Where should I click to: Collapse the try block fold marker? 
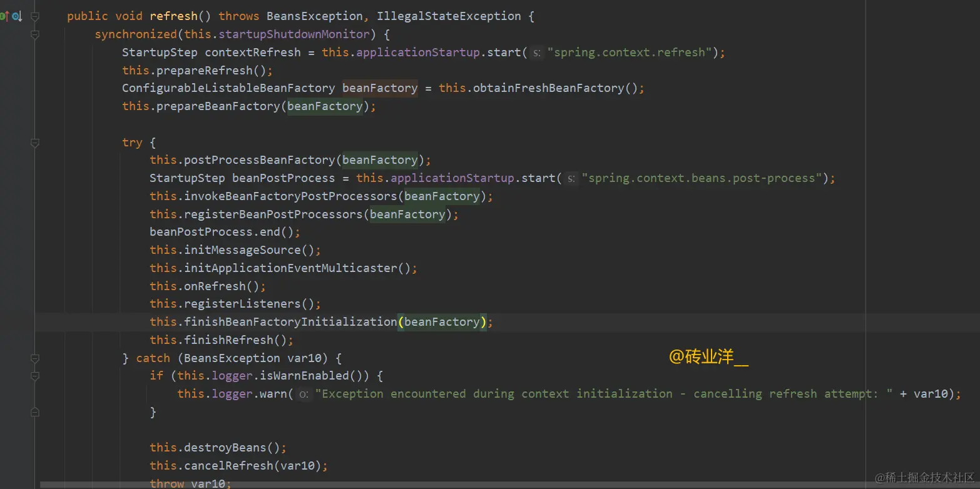(x=35, y=143)
